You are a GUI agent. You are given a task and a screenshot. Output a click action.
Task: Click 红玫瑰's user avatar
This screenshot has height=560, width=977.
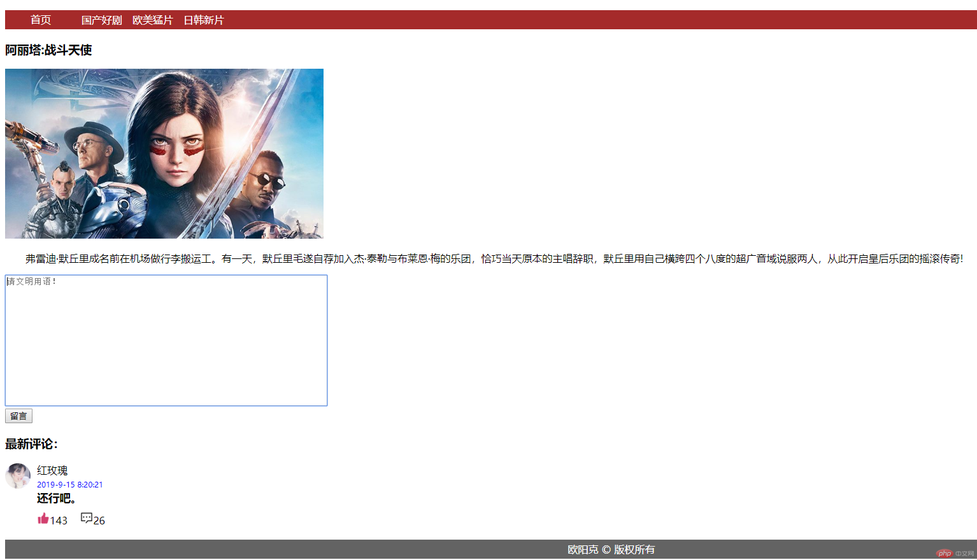(18, 476)
